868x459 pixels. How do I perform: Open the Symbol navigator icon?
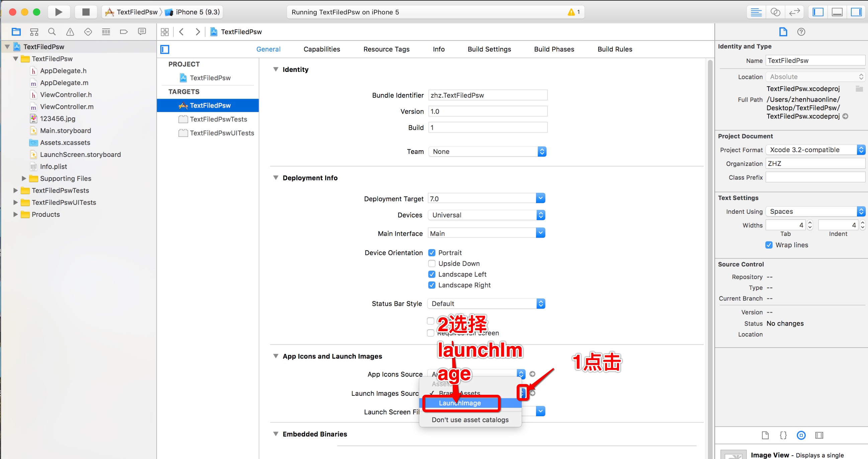(34, 32)
